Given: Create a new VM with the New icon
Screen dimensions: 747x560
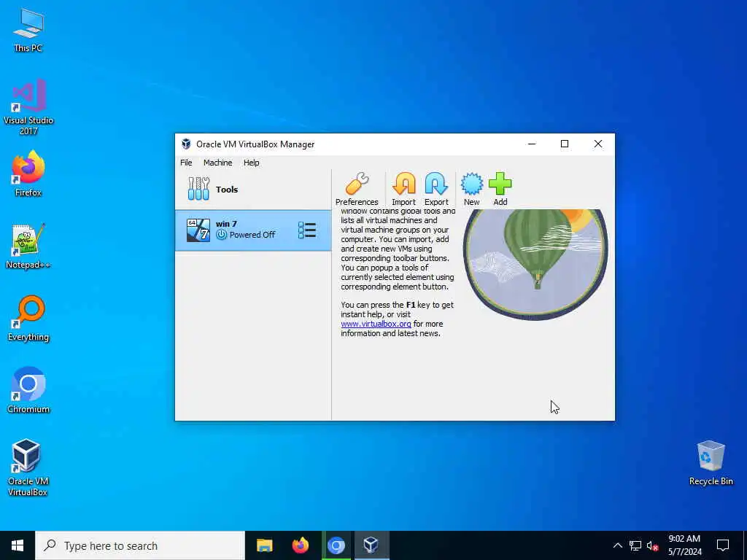Looking at the screenshot, I should point(472,189).
